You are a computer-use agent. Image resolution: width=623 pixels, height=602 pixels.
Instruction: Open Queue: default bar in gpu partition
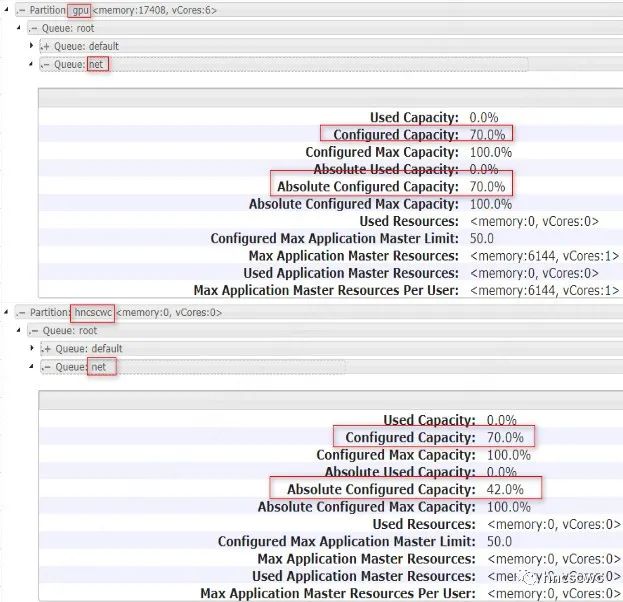(x=331, y=46)
